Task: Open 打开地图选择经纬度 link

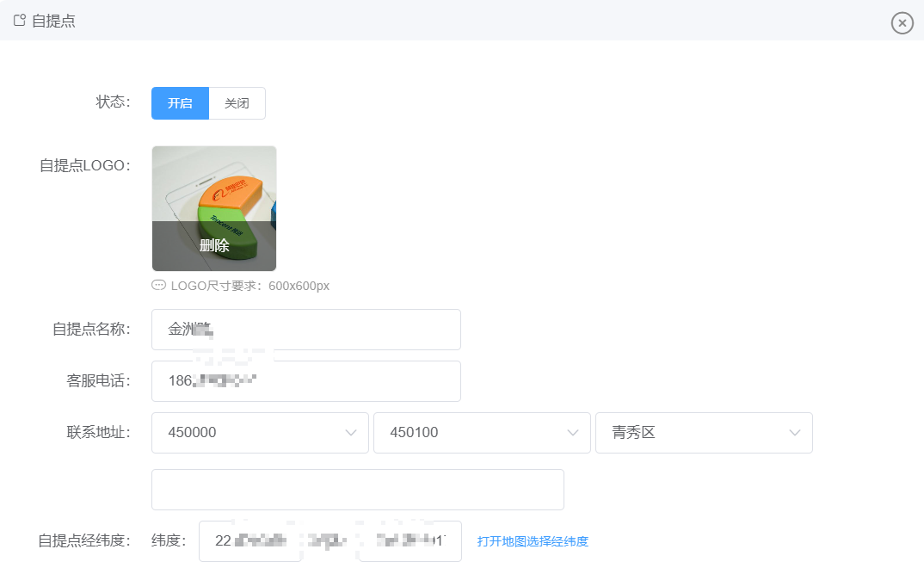Action: point(533,541)
